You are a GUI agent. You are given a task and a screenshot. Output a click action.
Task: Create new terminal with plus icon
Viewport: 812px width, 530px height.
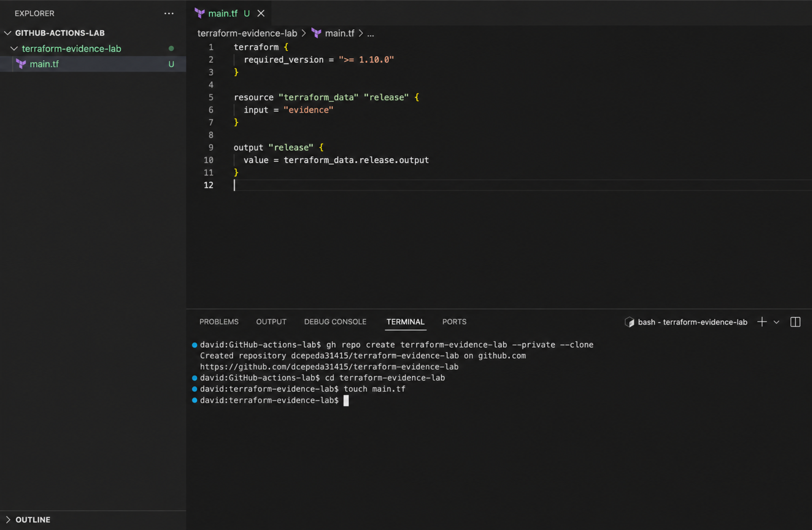pos(762,322)
